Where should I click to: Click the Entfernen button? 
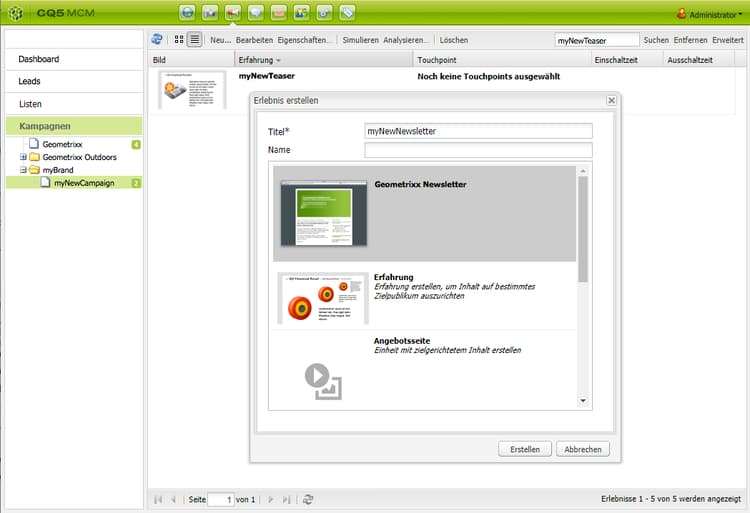[x=690, y=40]
